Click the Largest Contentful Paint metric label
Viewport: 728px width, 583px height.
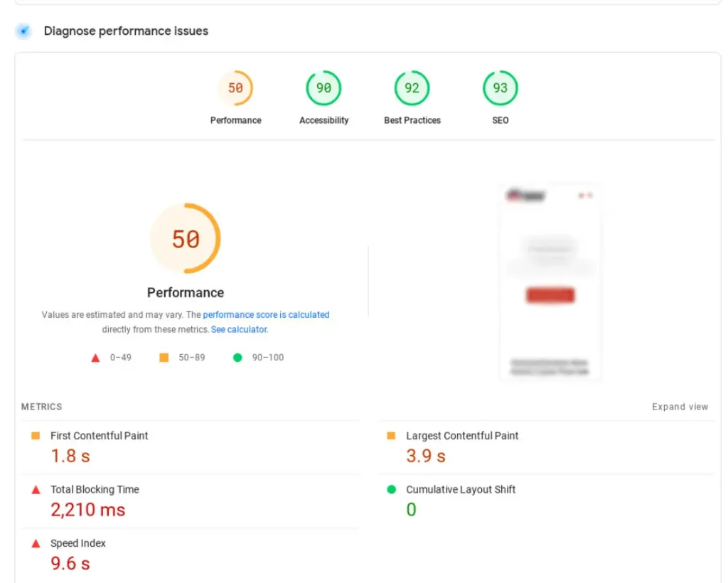(462, 436)
